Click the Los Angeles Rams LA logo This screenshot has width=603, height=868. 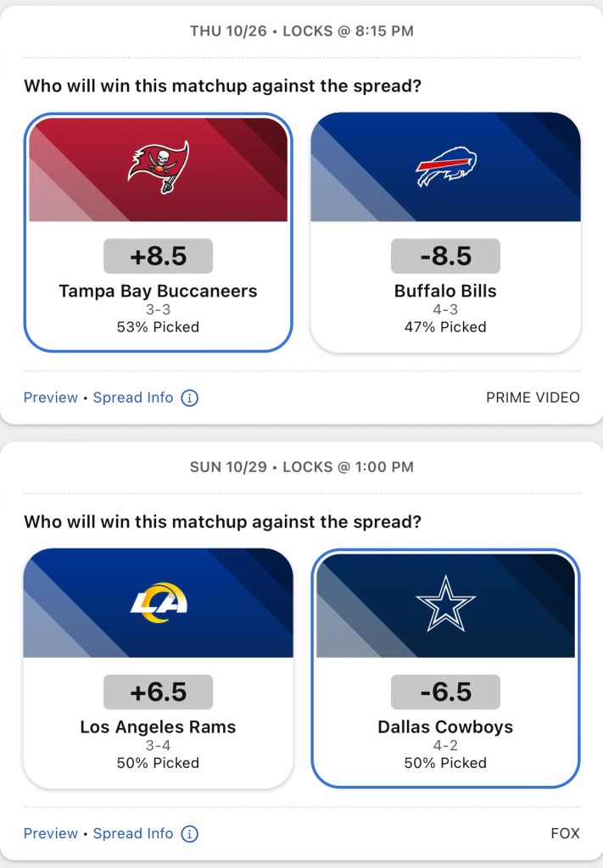[x=159, y=603]
